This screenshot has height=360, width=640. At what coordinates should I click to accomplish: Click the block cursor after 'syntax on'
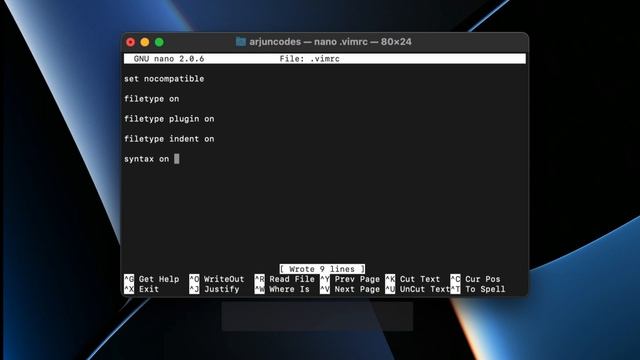point(177,159)
